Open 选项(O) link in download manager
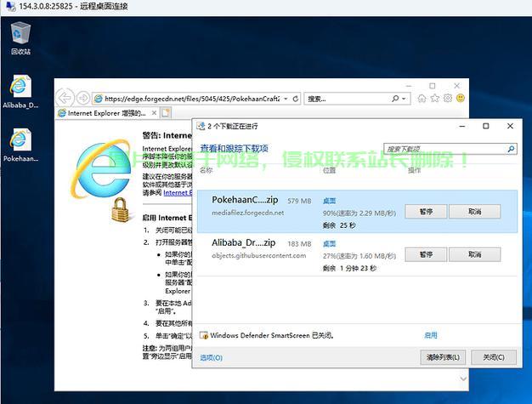This screenshot has width=532, height=404. point(211,358)
